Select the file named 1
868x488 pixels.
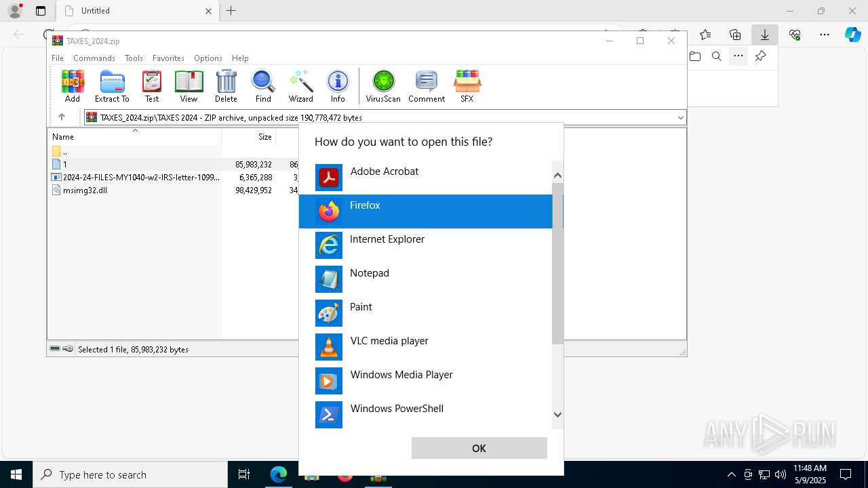(134, 164)
